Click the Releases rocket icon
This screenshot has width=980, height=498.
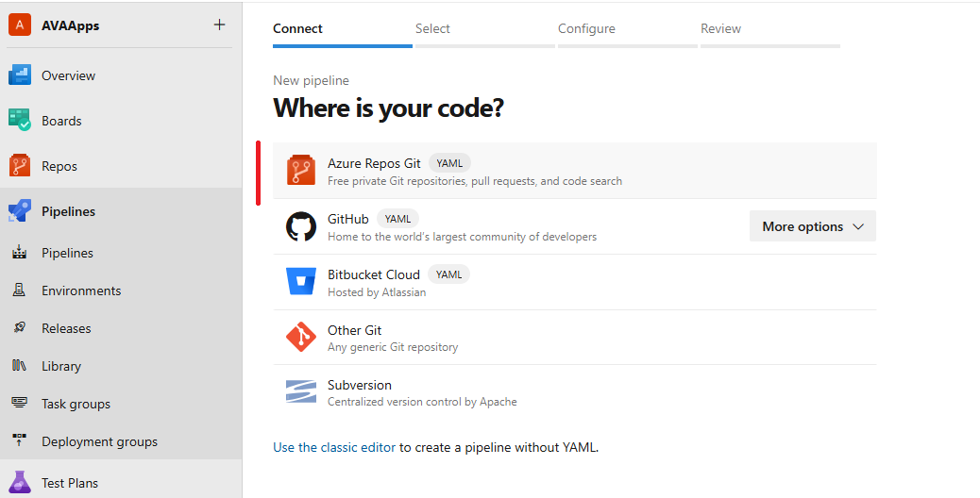[x=20, y=327]
